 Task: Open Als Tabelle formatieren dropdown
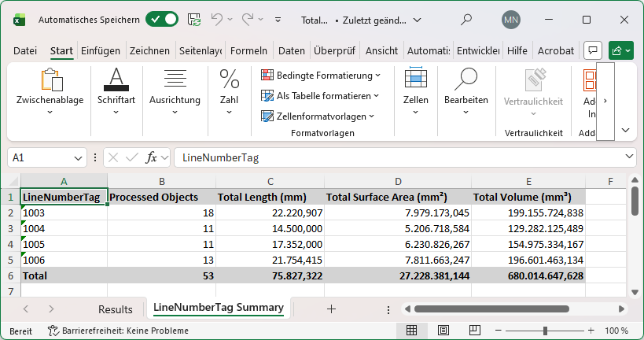point(319,96)
